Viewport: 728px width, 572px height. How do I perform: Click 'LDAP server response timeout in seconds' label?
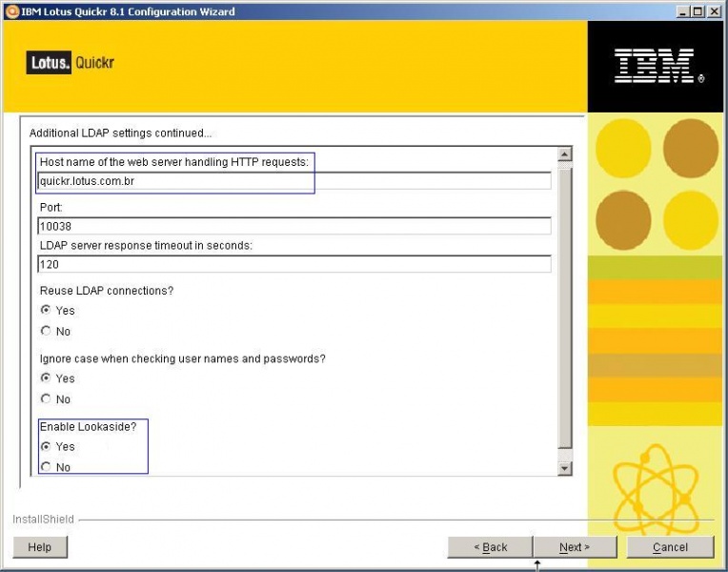click(x=146, y=245)
